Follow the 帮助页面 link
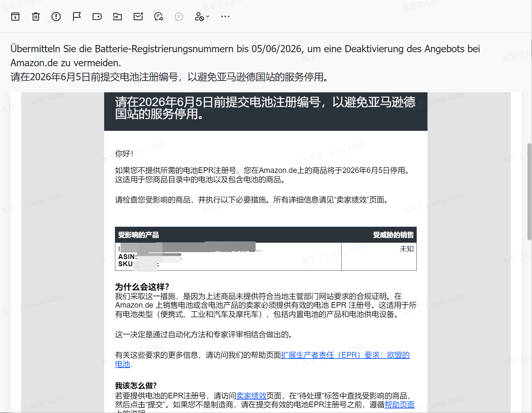 pos(400,405)
